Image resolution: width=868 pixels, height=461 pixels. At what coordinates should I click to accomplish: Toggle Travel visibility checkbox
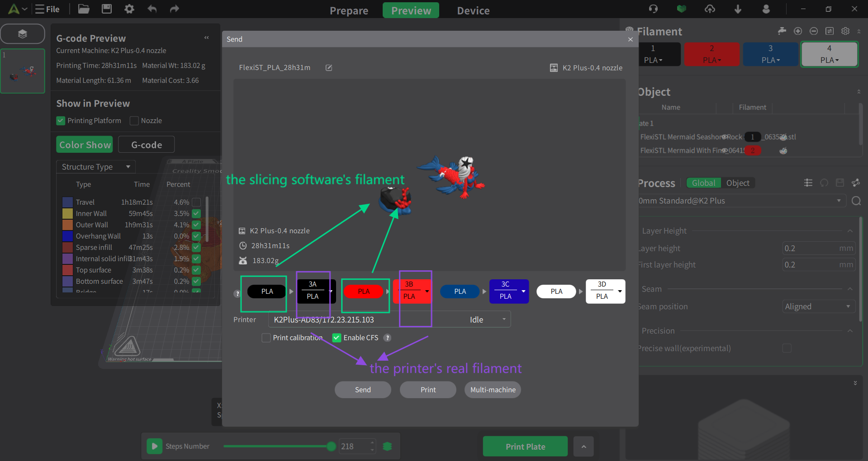[196, 202]
